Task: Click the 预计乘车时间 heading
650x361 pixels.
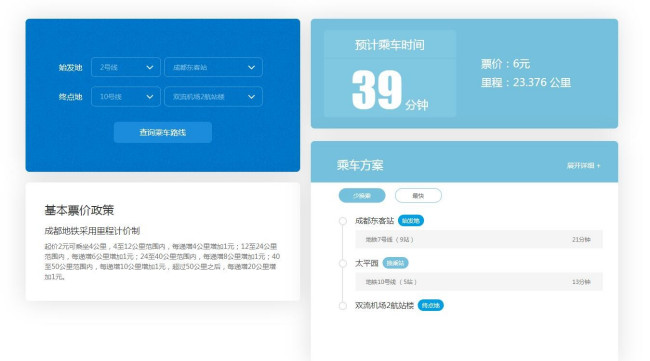Action: pos(390,45)
